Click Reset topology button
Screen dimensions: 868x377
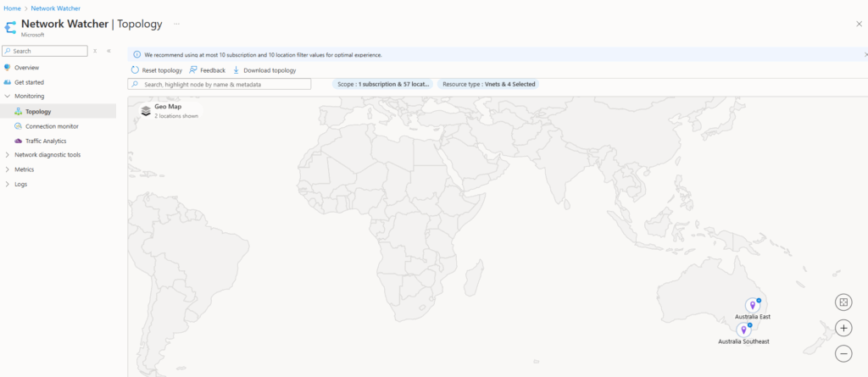click(x=157, y=70)
